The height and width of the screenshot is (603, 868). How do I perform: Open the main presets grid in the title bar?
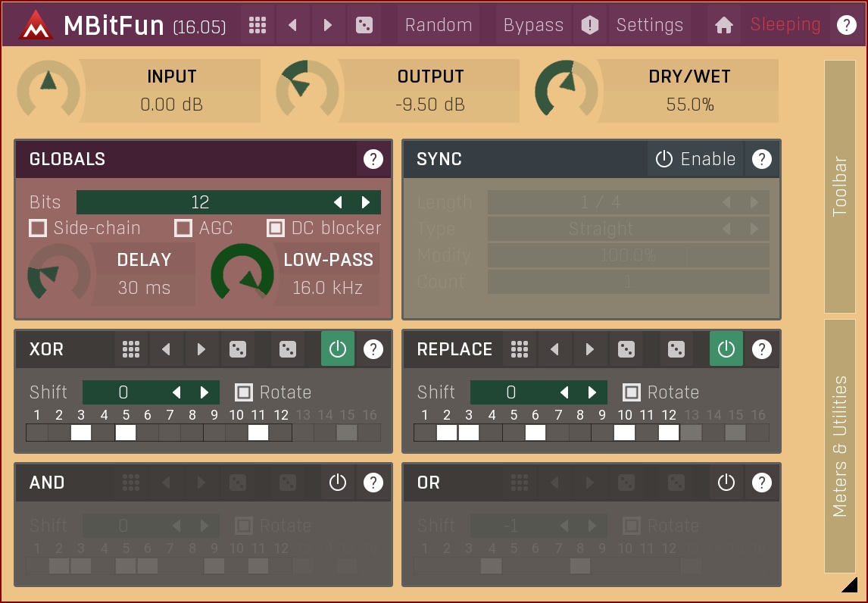[258, 25]
